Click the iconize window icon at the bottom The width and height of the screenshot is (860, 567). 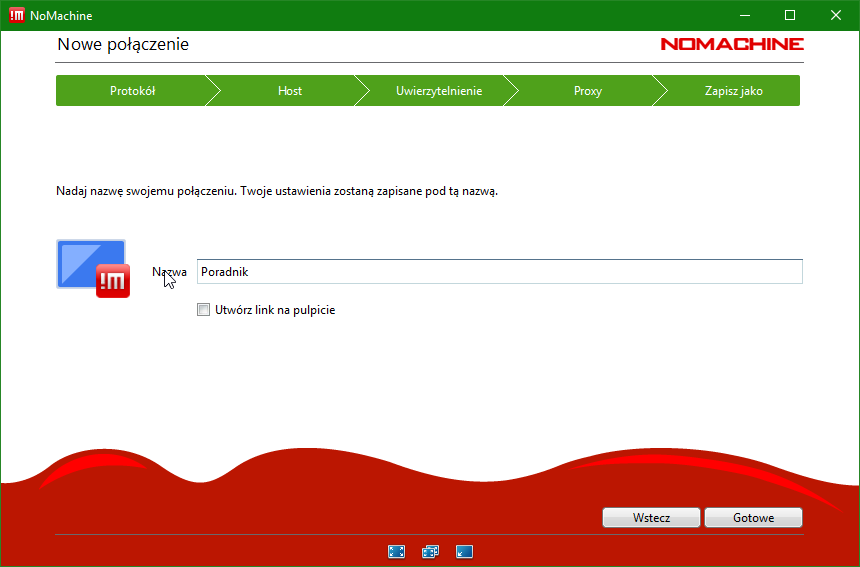(x=464, y=551)
